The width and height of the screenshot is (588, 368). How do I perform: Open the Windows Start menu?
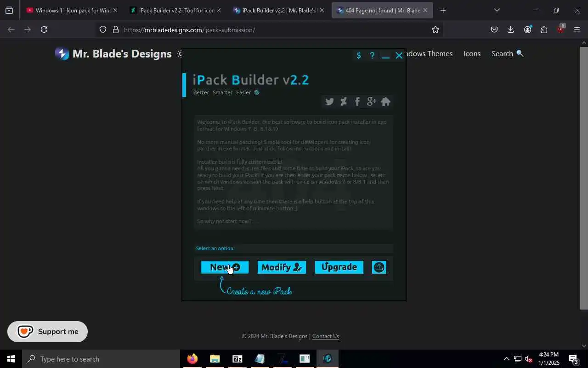coord(11,359)
